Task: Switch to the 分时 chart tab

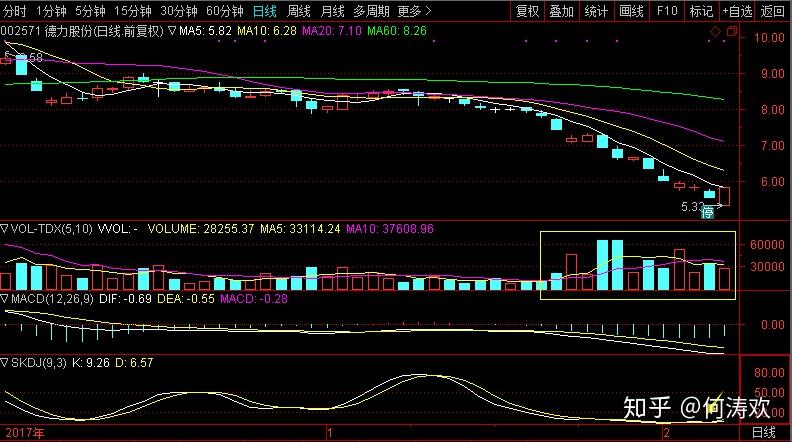Action: click(x=14, y=11)
